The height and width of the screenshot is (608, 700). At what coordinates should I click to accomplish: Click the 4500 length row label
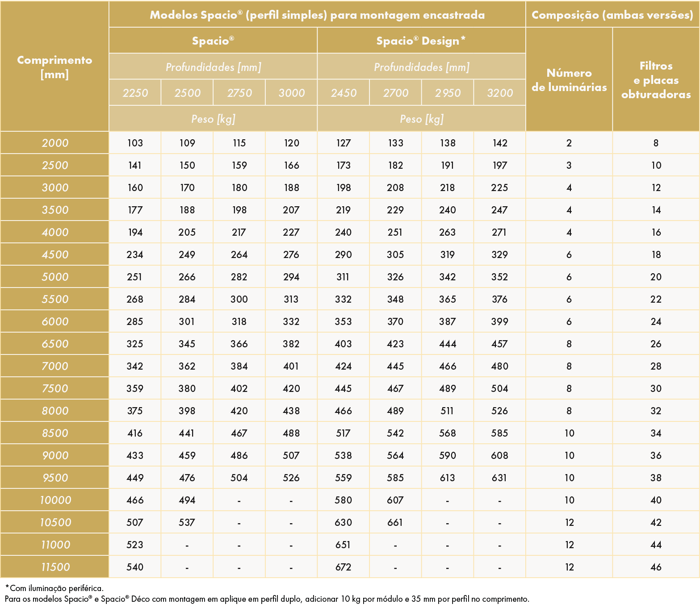click(54, 254)
